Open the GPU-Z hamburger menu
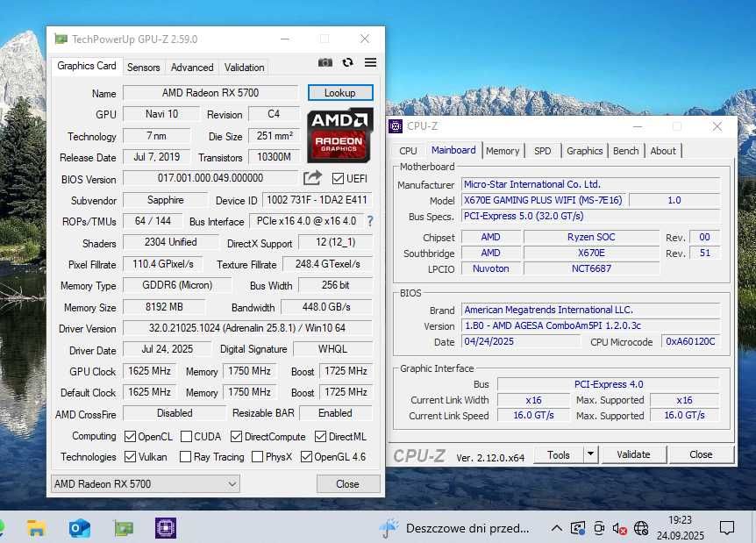 tap(370, 62)
